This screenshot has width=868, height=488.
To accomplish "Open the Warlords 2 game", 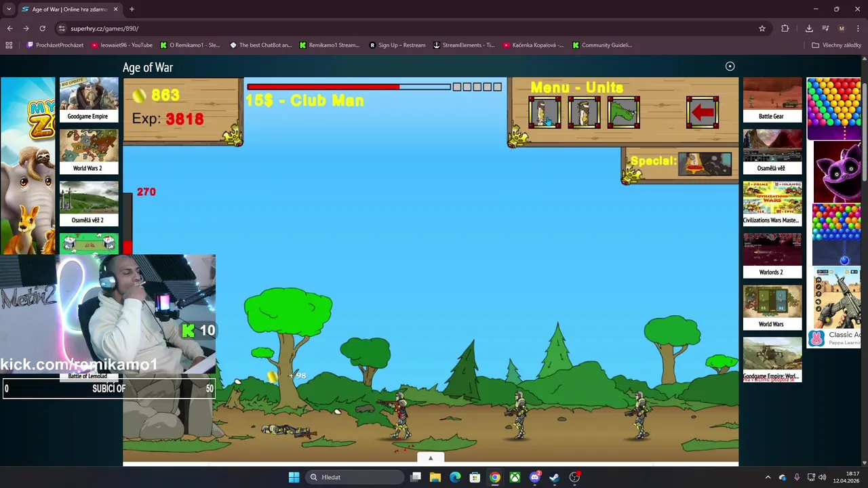I will (772, 256).
